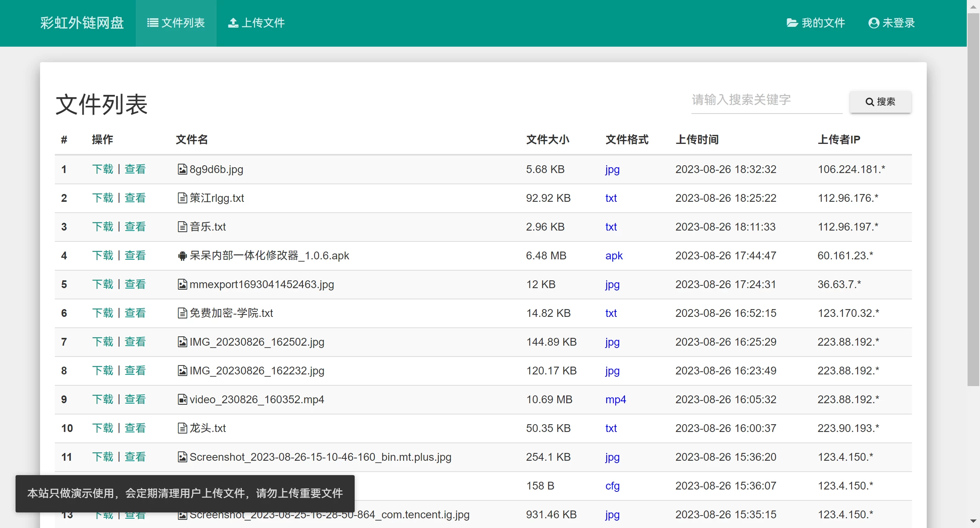Screen dimensions: 980x528
Task: Click the 未登录 account menu
Action: [x=891, y=23]
